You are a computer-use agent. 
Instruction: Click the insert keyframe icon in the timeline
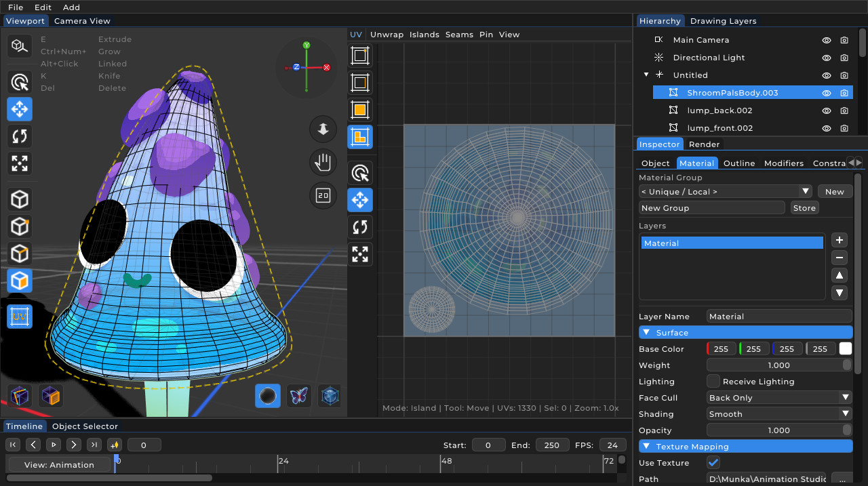(114, 445)
